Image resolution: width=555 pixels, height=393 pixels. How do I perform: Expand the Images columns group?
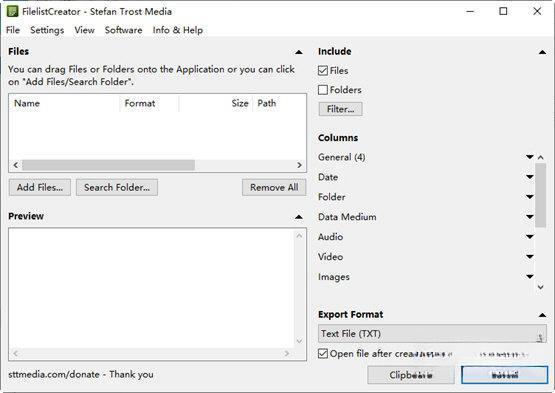click(530, 277)
